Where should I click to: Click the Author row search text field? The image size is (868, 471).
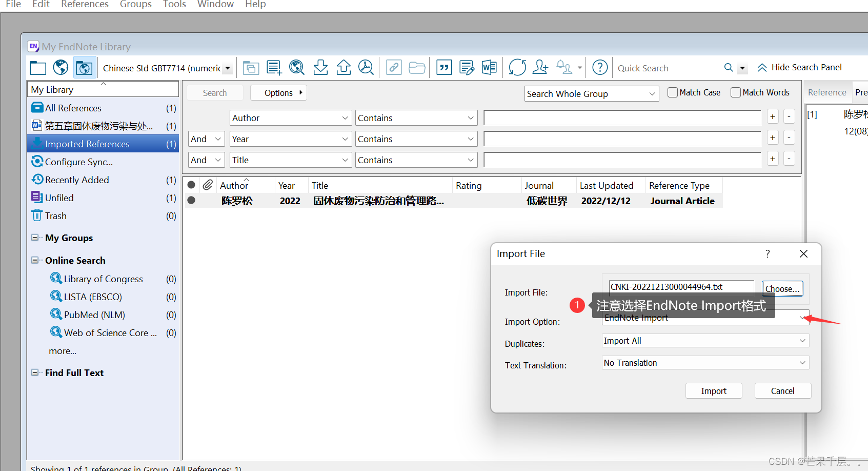622,118
